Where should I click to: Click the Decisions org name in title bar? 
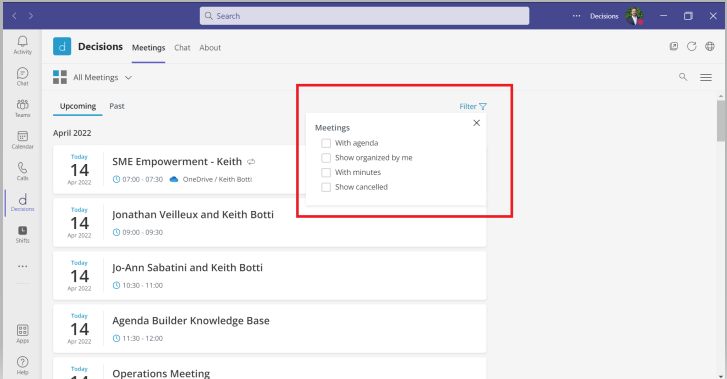click(604, 16)
